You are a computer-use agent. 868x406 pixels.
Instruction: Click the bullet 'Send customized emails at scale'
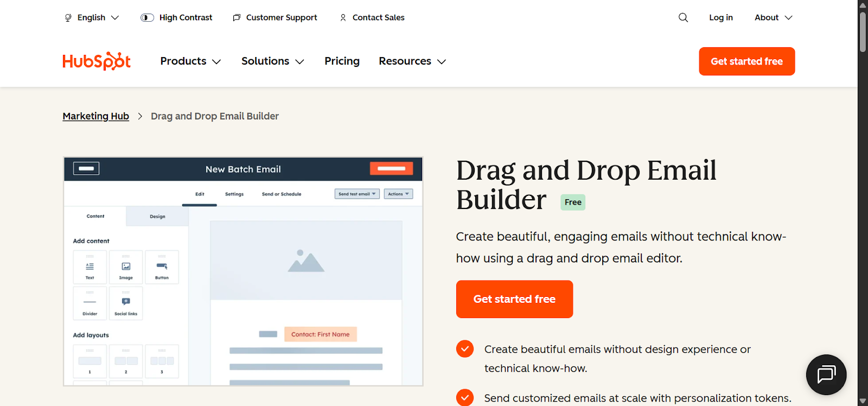pos(637,398)
